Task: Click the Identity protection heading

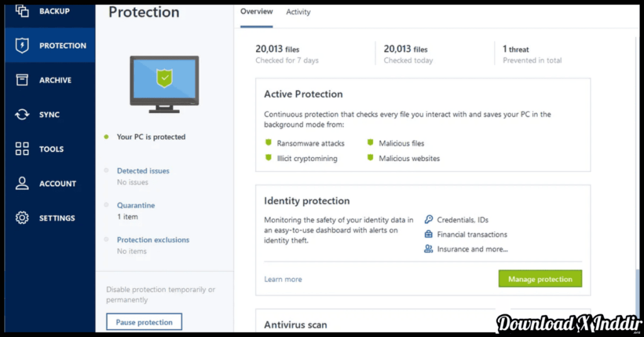Action: click(307, 201)
